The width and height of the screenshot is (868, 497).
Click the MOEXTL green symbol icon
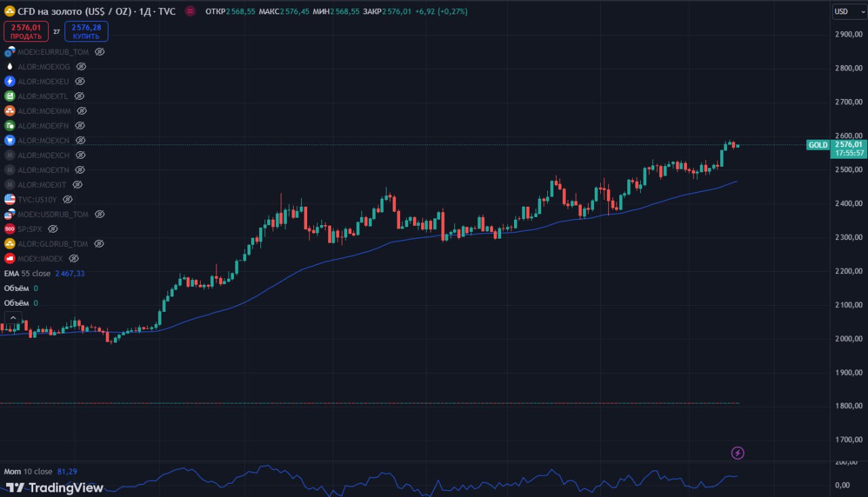pyautogui.click(x=9, y=96)
